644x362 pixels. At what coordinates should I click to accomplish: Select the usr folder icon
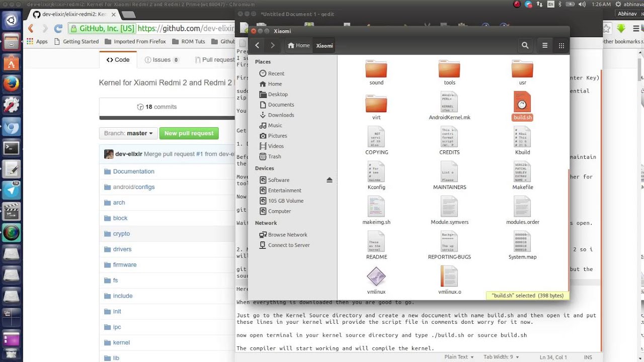pos(522,69)
